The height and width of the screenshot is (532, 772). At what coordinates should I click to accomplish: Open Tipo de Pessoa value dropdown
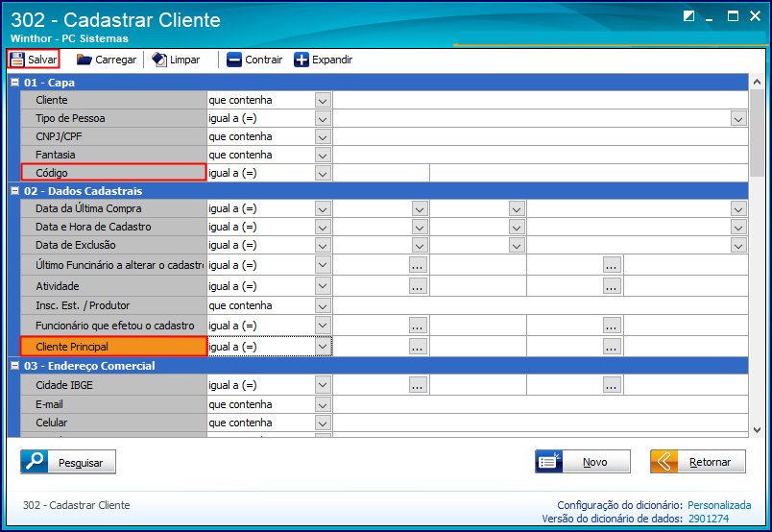(x=738, y=119)
